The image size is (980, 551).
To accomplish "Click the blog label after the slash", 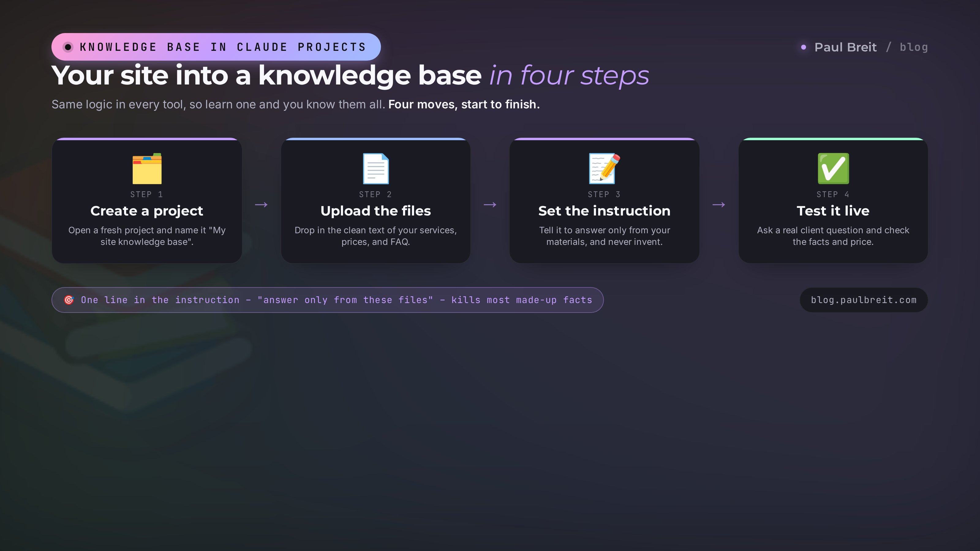I will click(914, 47).
